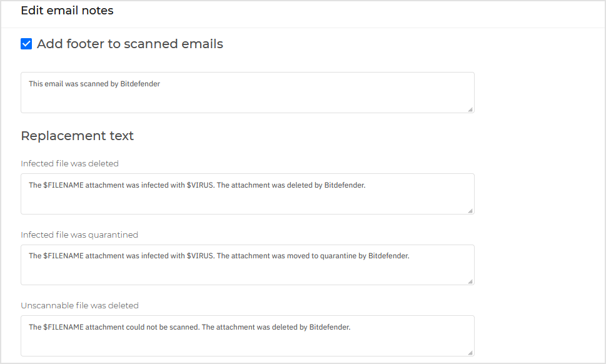Click "This email was scanned by Bitdefender" text
Screen dimensions: 606x364
(94, 83)
